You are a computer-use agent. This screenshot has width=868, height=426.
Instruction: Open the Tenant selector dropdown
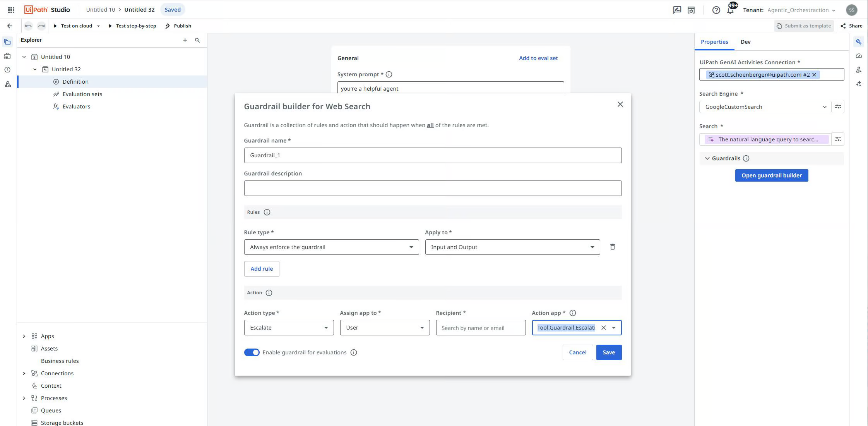[801, 10]
